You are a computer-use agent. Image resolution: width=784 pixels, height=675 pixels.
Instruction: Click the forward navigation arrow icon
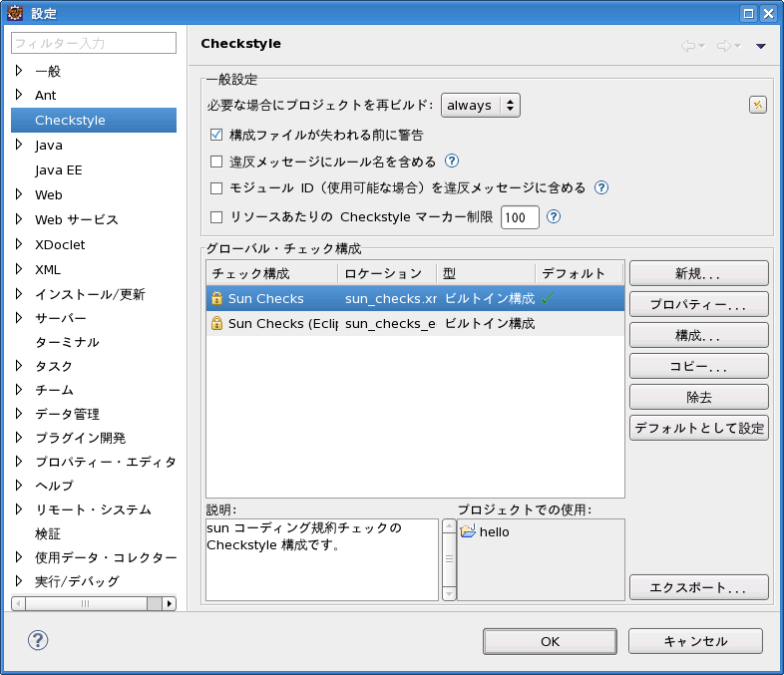724,45
